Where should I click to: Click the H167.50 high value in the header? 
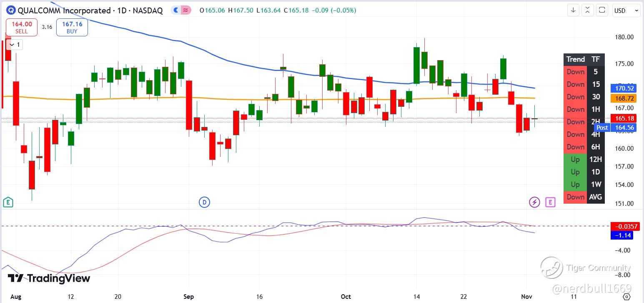(241, 10)
